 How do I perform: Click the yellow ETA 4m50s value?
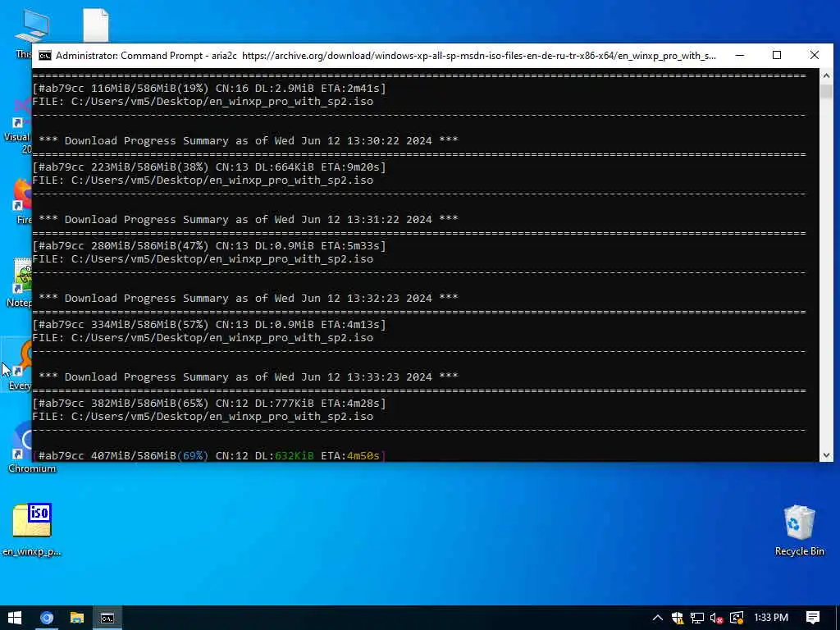[363, 455]
